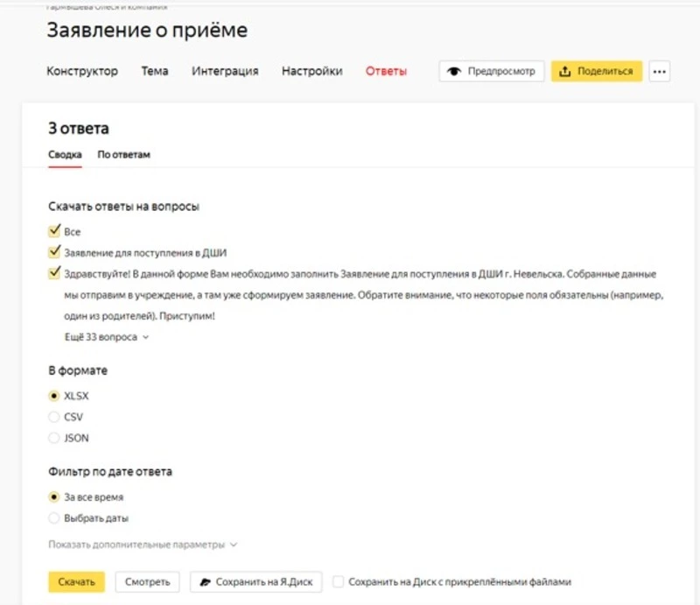The width and height of the screenshot is (700, 605).
Task: Choose the 'Выбрать даты' date filter
Action: (x=54, y=518)
